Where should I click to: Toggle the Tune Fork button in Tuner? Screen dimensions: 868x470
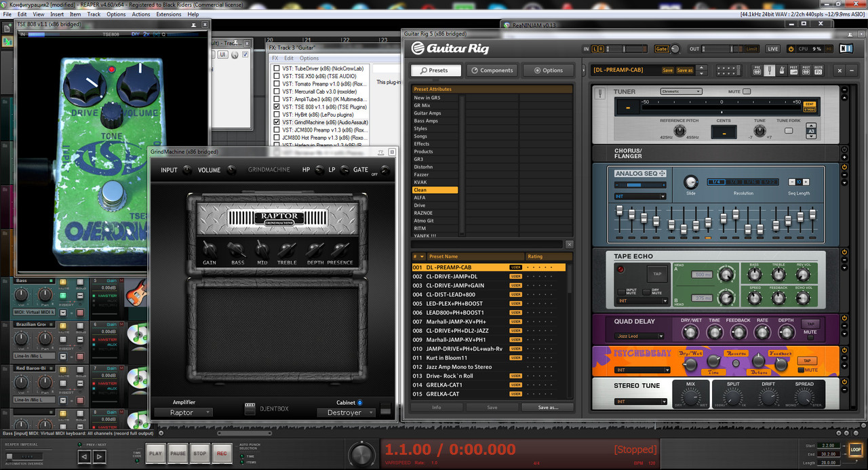[789, 130]
